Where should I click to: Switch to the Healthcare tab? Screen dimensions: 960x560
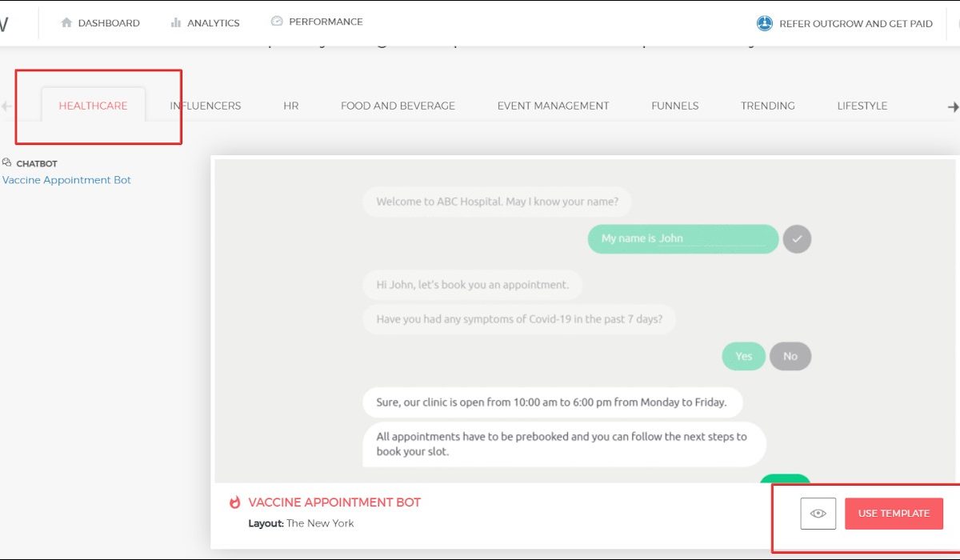(93, 106)
